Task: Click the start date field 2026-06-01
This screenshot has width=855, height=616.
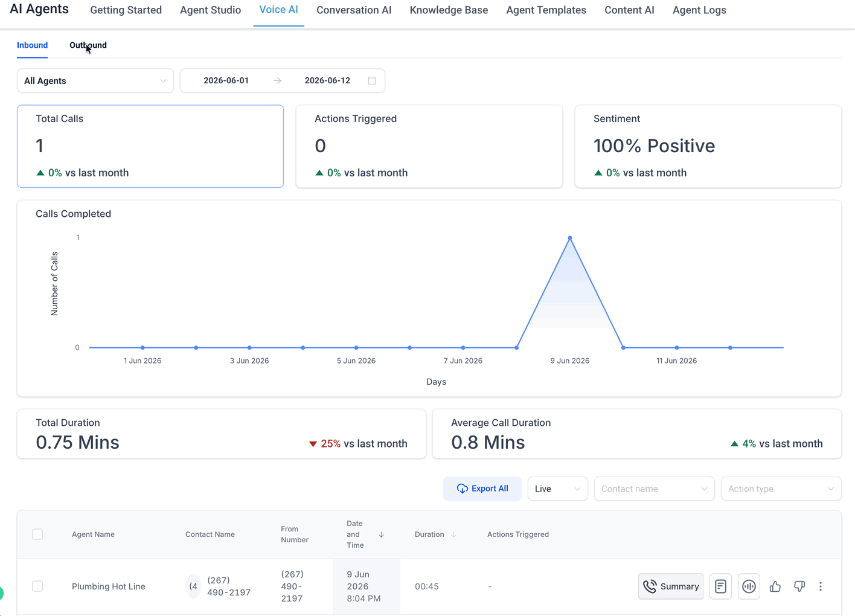Action: point(226,81)
